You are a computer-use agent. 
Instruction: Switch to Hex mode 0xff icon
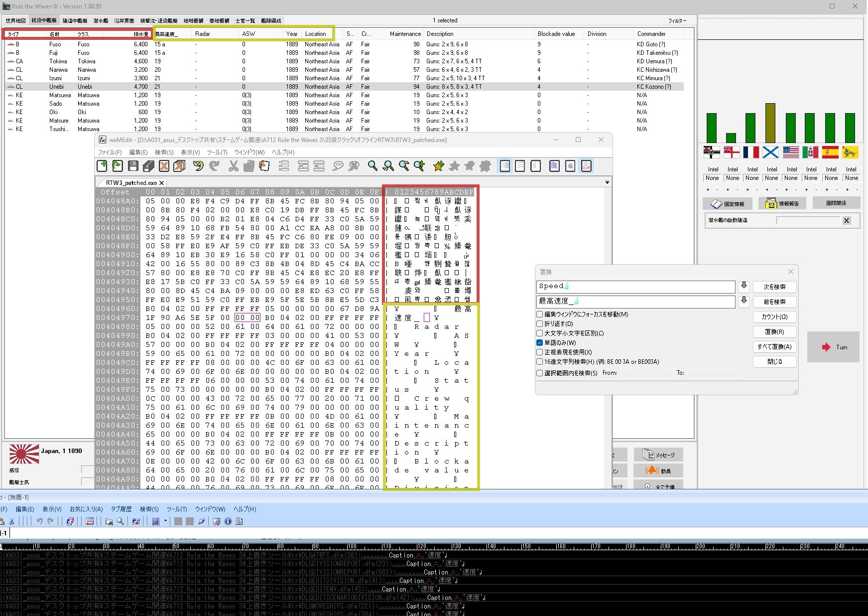click(x=586, y=166)
